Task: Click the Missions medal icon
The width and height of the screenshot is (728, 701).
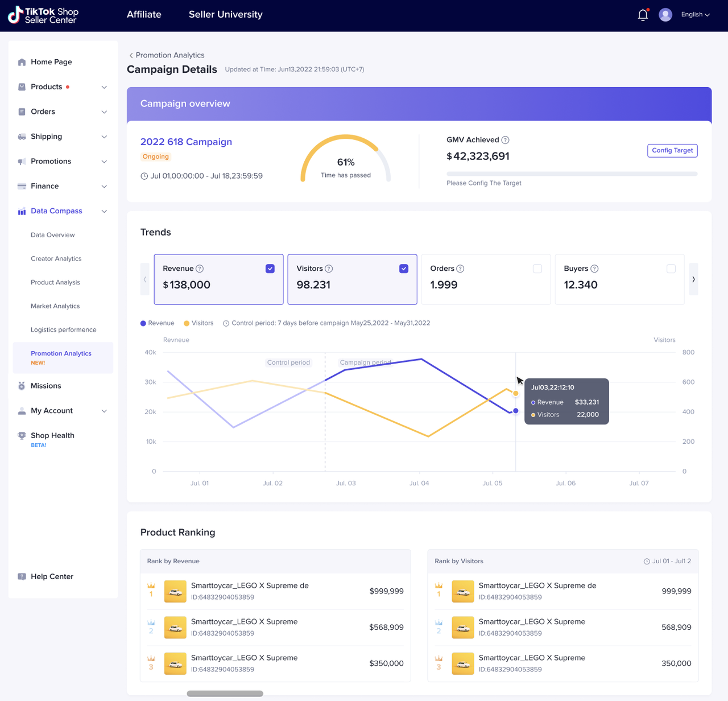Action: point(22,386)
